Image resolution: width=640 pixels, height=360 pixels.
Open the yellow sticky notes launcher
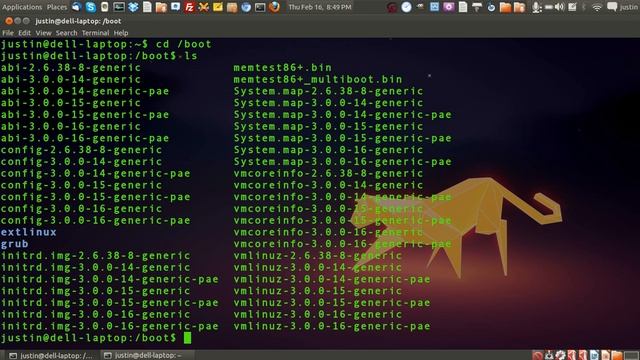pyautogui.click(x=218, y=7)
